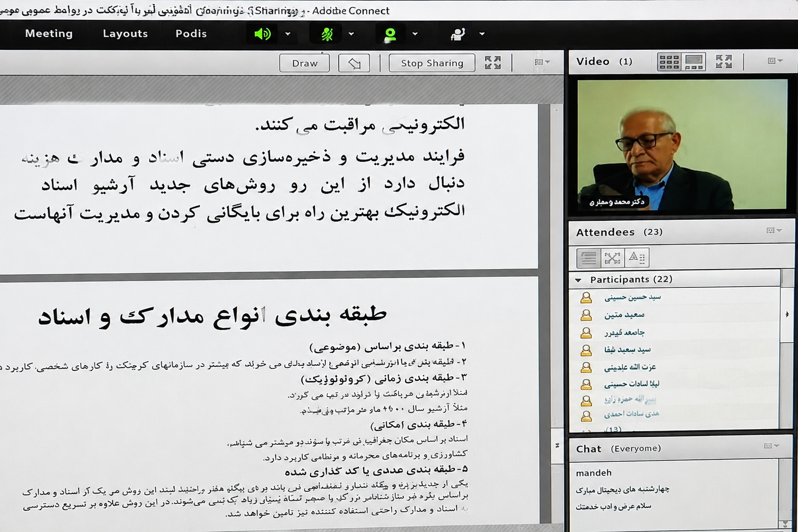The image size is (798, 532).
Task: Open webcam options dropdown arrow
Action: [415, 34]
